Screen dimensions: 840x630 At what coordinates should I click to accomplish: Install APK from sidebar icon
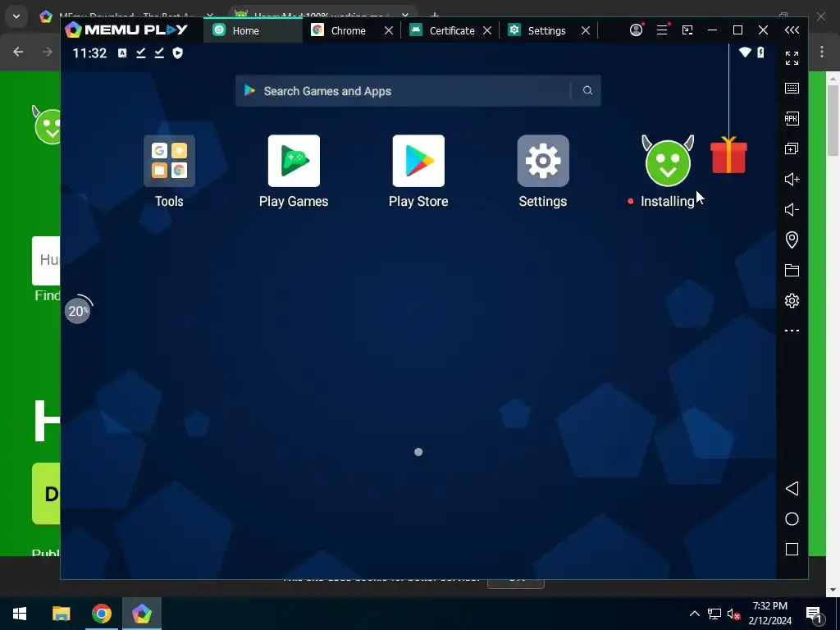(792, 118)
